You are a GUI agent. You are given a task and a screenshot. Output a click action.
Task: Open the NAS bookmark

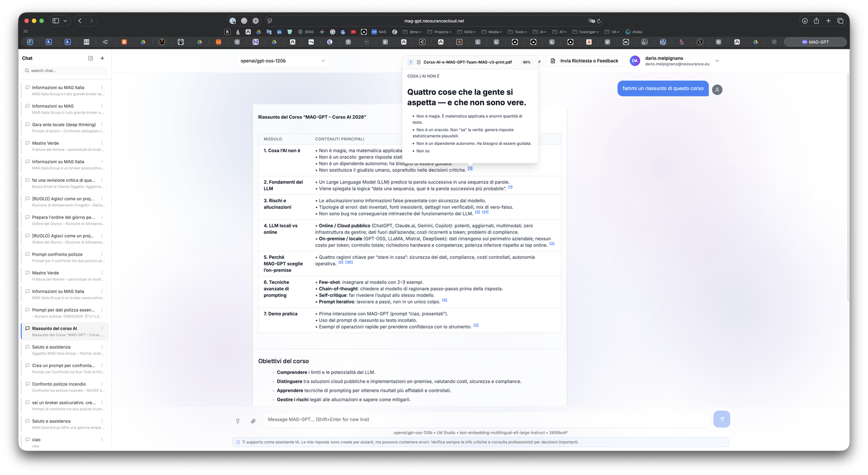(379, 32)
